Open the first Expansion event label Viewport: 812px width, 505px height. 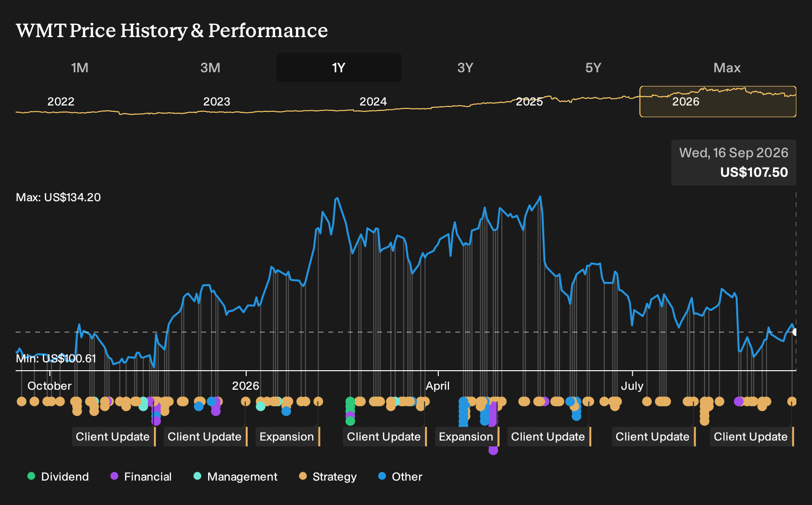[x=287, y=437]
